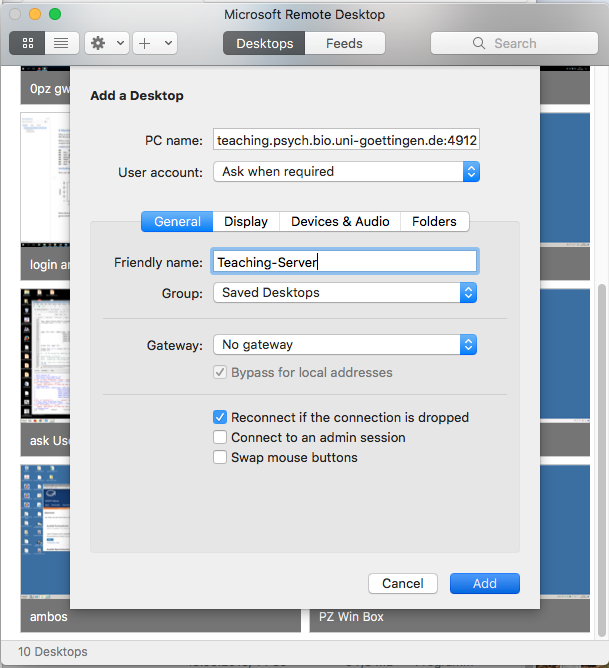Open the User account dropdown

click(x=346, y=172)
